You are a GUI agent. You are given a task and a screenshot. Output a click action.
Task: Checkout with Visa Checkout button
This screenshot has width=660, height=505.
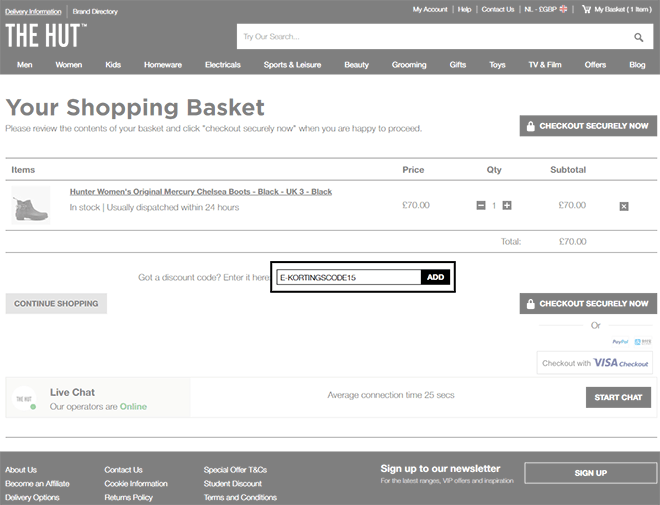click(595, 363)
